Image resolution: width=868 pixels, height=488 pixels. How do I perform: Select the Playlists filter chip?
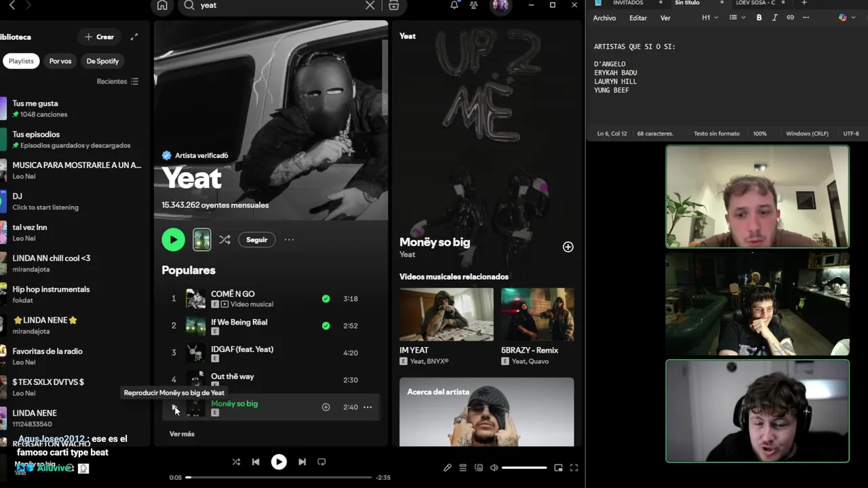click(21, 61)
